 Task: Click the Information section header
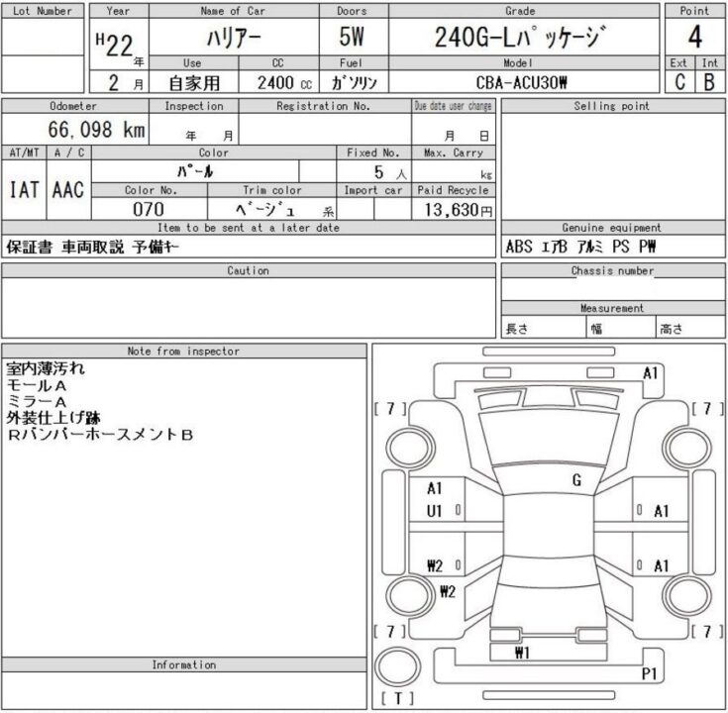coord(184,664)
